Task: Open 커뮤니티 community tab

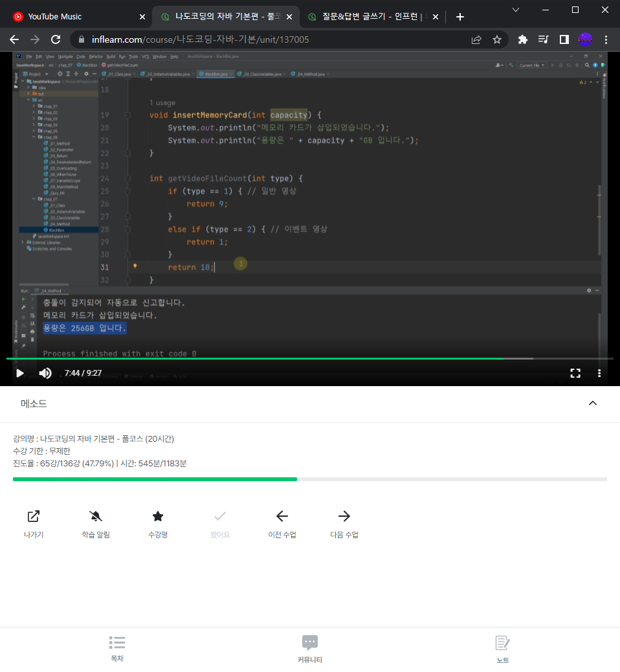Action: 310,649
